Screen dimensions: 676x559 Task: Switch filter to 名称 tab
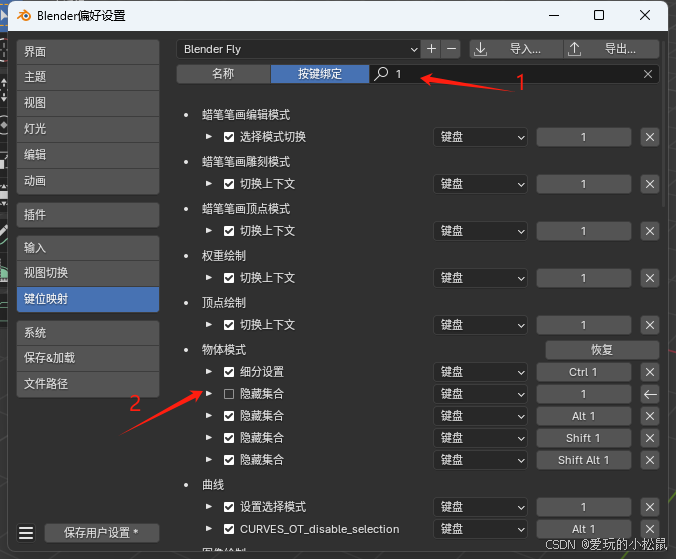point(223,74)
